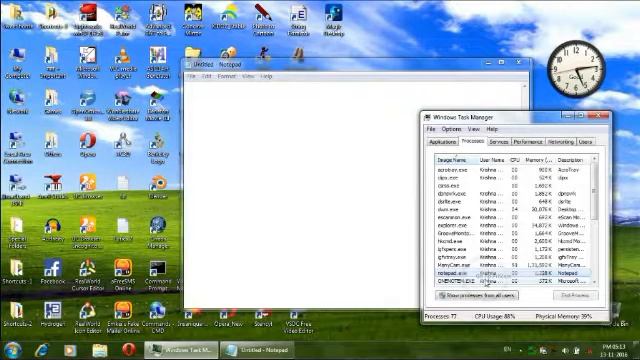
Task: Switch to the Users tab
Action: [x=585, y=142]
